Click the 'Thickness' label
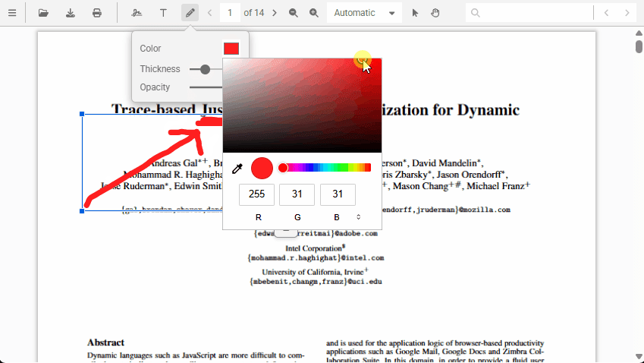This screenshot has height=363, width=644. coord(160,69)
